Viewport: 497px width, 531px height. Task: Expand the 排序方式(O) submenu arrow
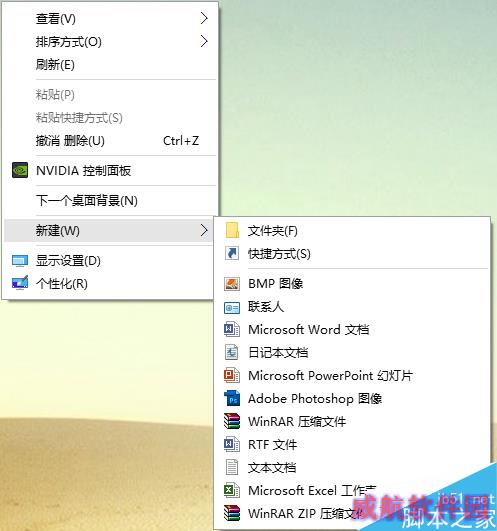pos(204,41)
